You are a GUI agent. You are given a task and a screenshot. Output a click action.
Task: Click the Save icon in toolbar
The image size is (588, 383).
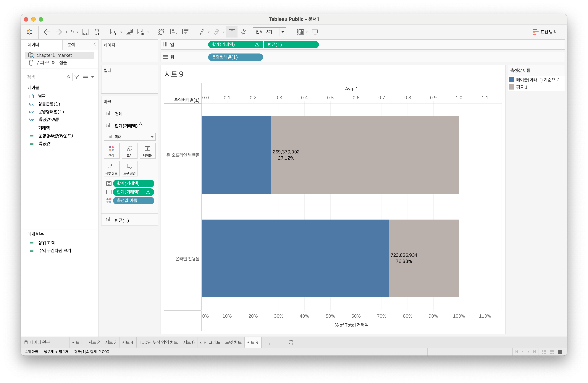click(85, 32)
